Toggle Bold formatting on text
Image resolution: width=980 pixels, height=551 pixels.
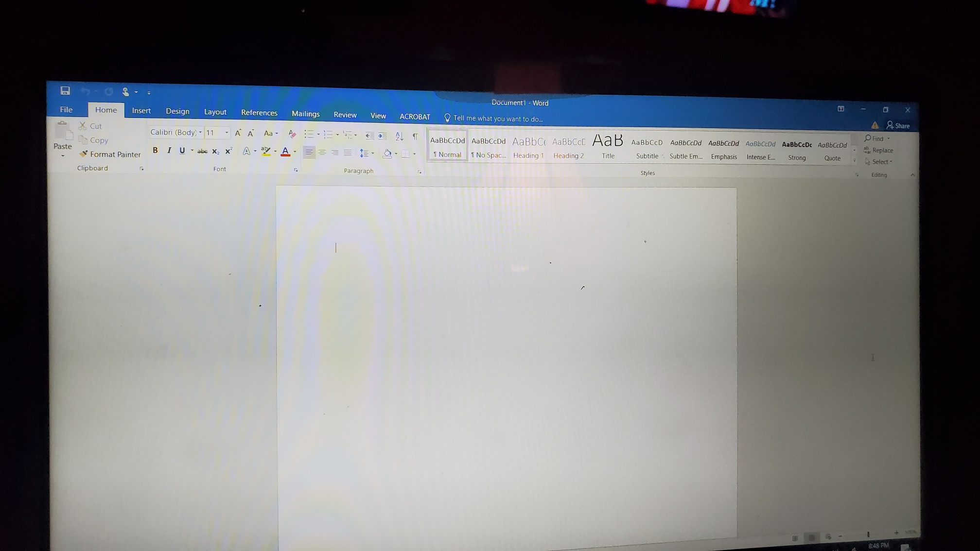click(x=156, y=151)
